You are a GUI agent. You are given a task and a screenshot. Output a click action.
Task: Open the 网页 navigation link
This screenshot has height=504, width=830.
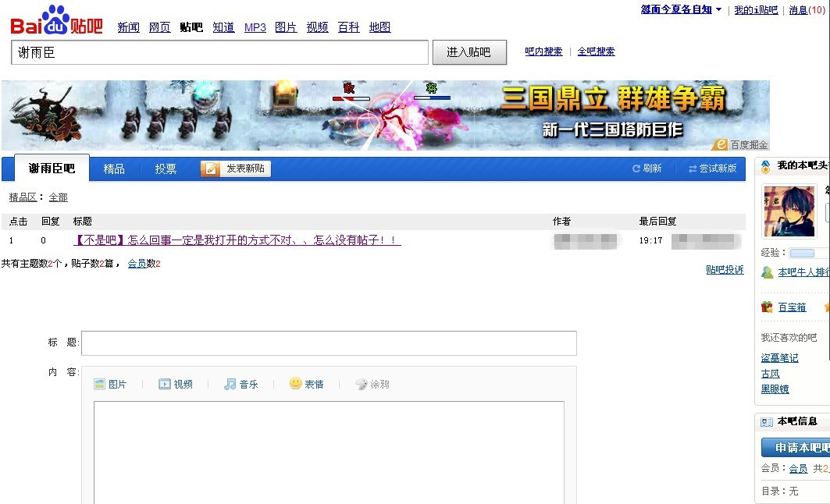pos(160,27)
